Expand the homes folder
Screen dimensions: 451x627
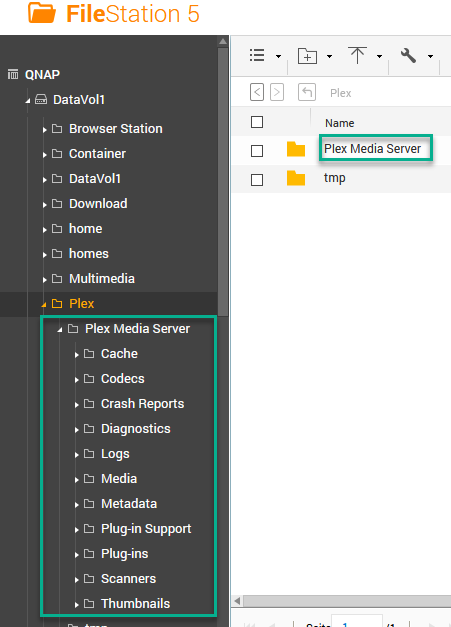44,255
